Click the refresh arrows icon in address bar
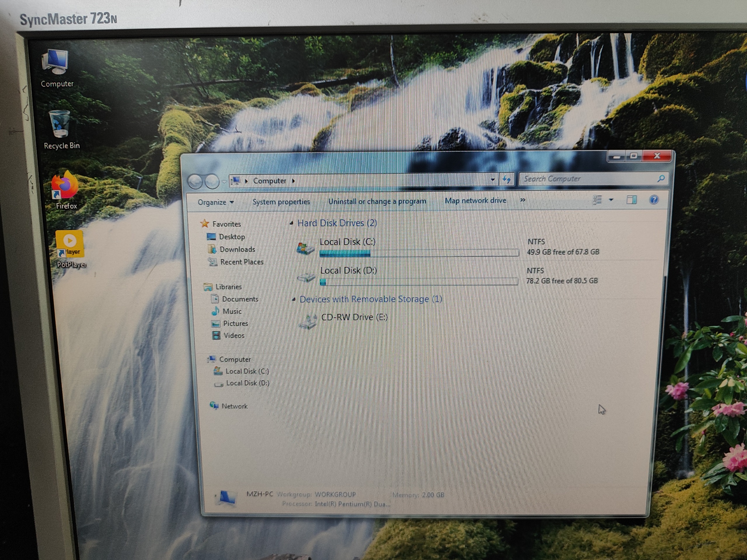This screenshot has width=747, height=560. 507,179
